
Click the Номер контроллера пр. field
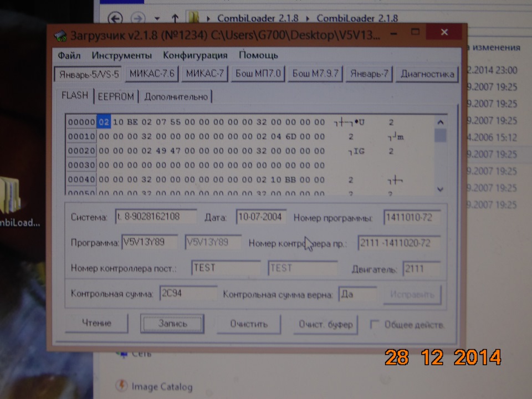398,243
